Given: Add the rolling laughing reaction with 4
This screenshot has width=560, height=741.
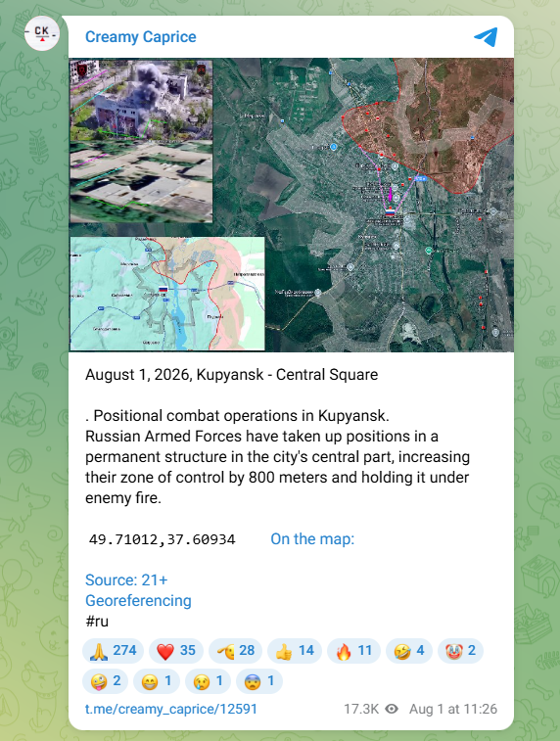Looking at the screenshot, I should [409, 651].
